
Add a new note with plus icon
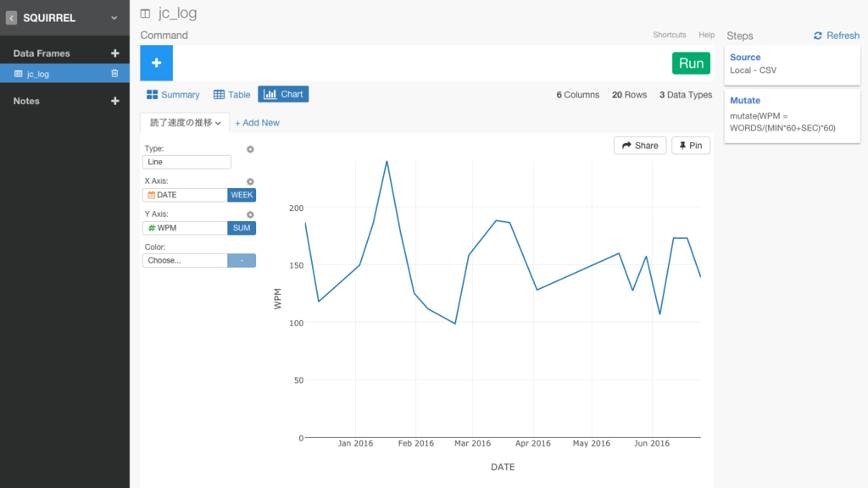(x=114, y=101)
